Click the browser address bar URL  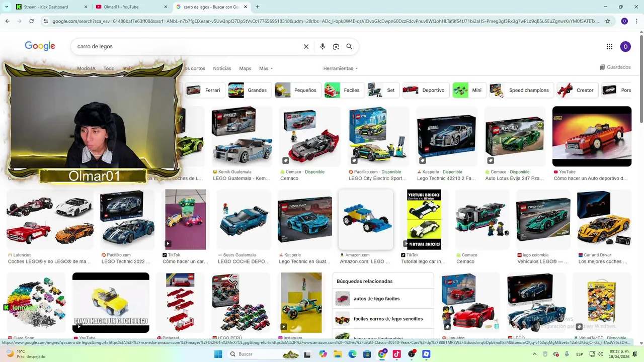pyautogui.click(x=326, y=21)
